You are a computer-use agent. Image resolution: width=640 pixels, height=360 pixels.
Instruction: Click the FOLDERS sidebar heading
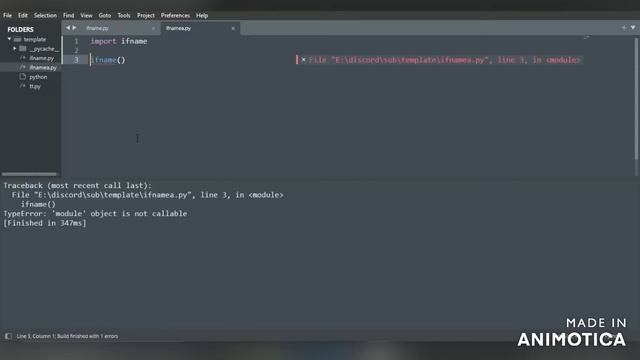click(20, 29)
